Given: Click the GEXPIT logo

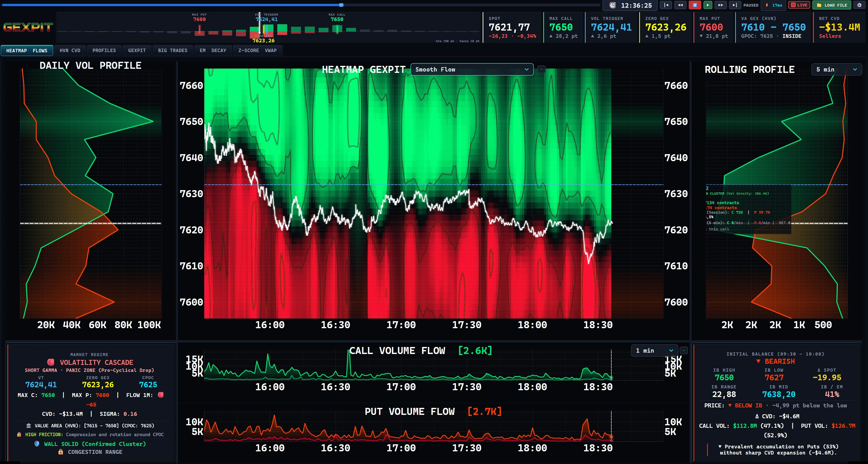Looking at the screenshot, I should tap(28, 27).
